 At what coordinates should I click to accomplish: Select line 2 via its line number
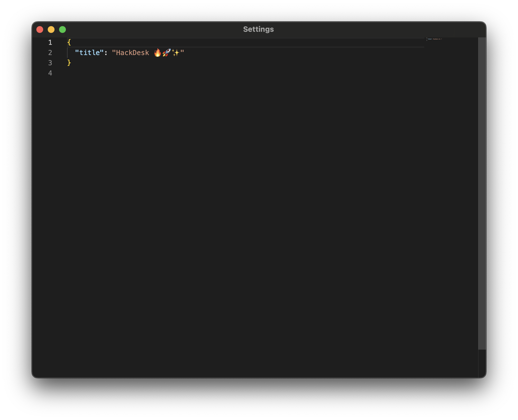click(50, 53)
